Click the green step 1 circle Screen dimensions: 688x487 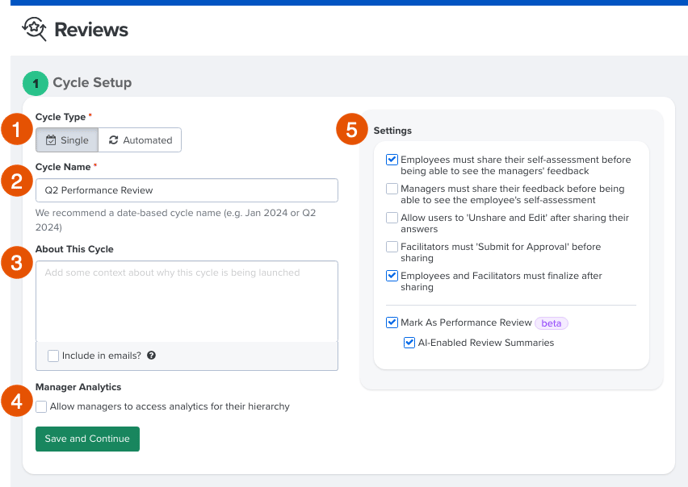click(x=36, y=83)
